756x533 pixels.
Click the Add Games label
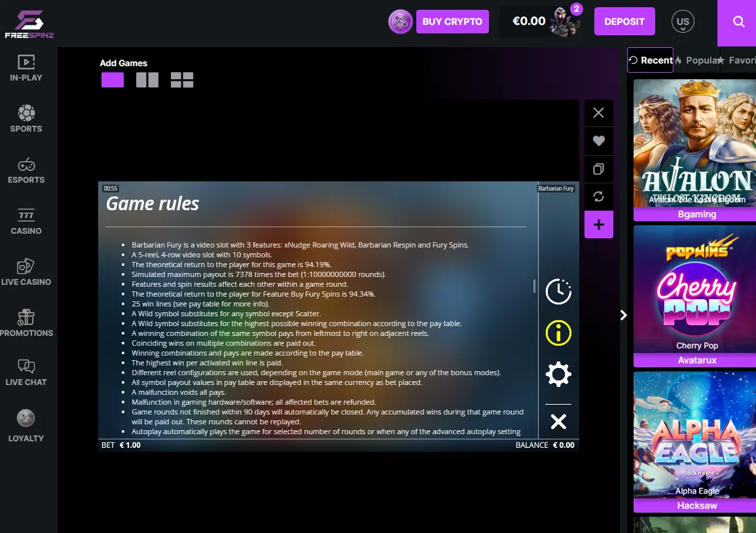(x=124, y=64)
